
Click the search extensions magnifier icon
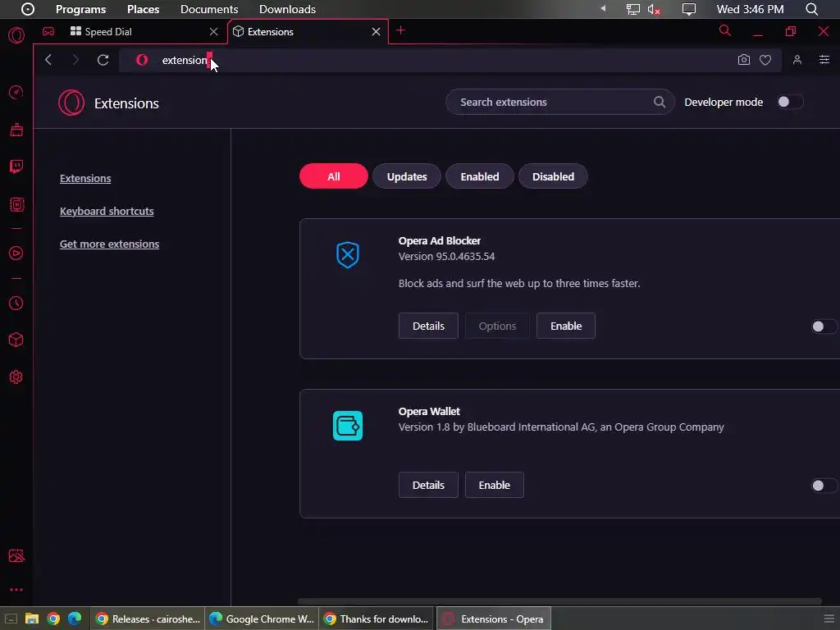point(660,102)
